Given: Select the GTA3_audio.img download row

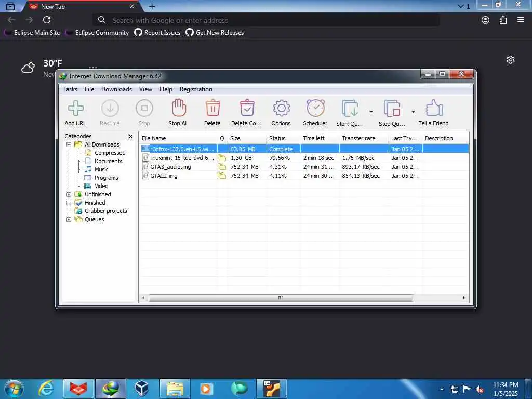Looking at the screenshot, I should coord(304,167).
